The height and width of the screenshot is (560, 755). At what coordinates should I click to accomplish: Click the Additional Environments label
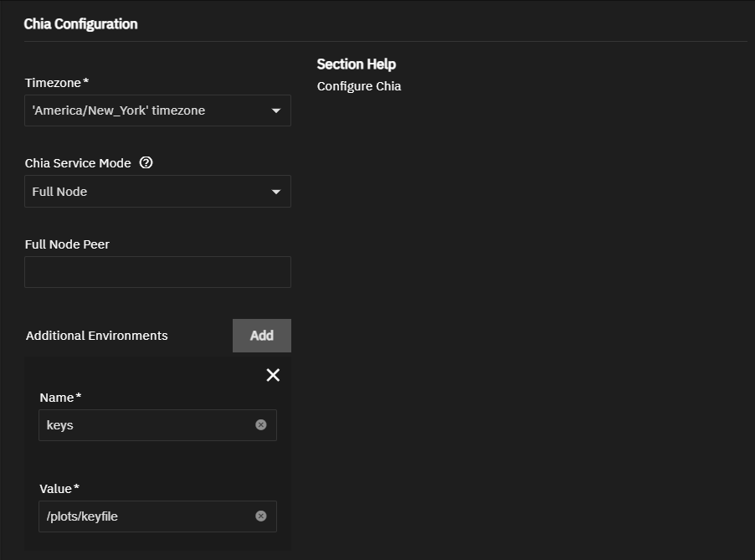tap(96, 336)
